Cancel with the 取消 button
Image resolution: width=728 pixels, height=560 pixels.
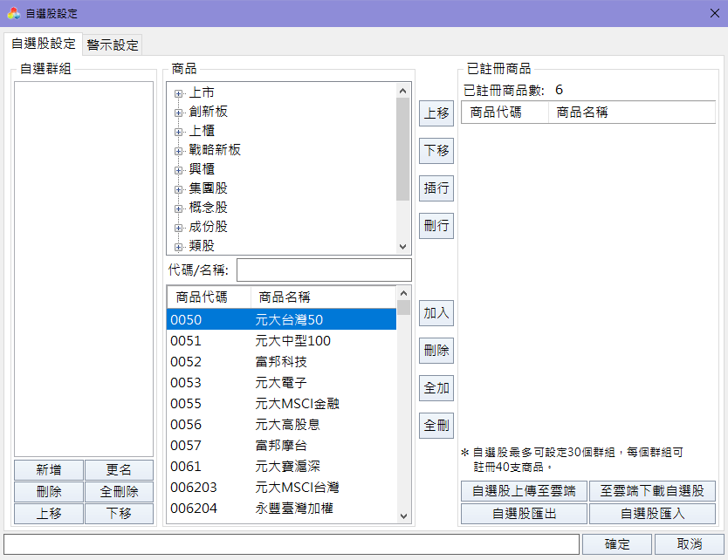(690, 544)
